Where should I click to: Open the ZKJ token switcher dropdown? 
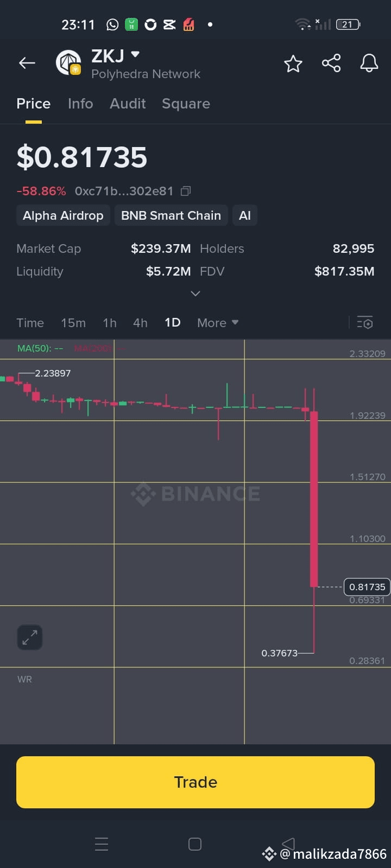pyautogui.click(x=135, y=55)
